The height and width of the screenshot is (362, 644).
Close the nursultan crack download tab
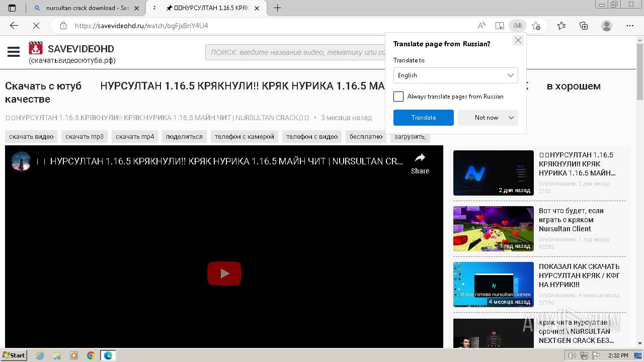[136, 8]
